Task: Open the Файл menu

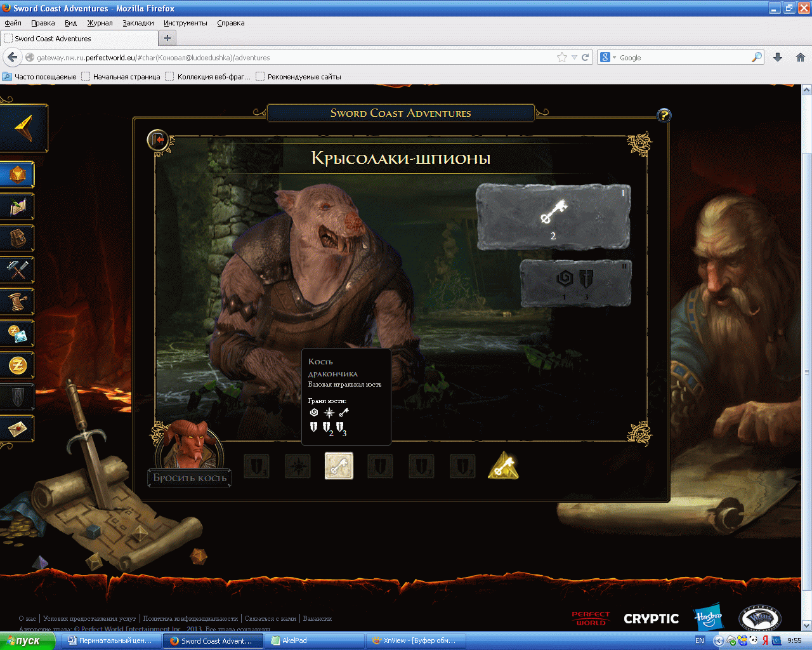Action: click(13, 23)
